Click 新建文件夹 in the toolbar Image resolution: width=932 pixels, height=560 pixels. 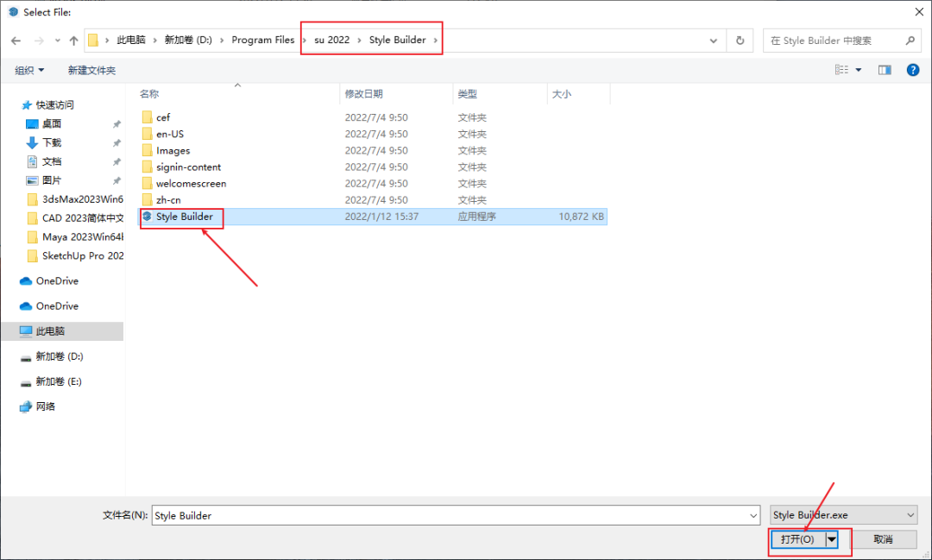(91, 70)
